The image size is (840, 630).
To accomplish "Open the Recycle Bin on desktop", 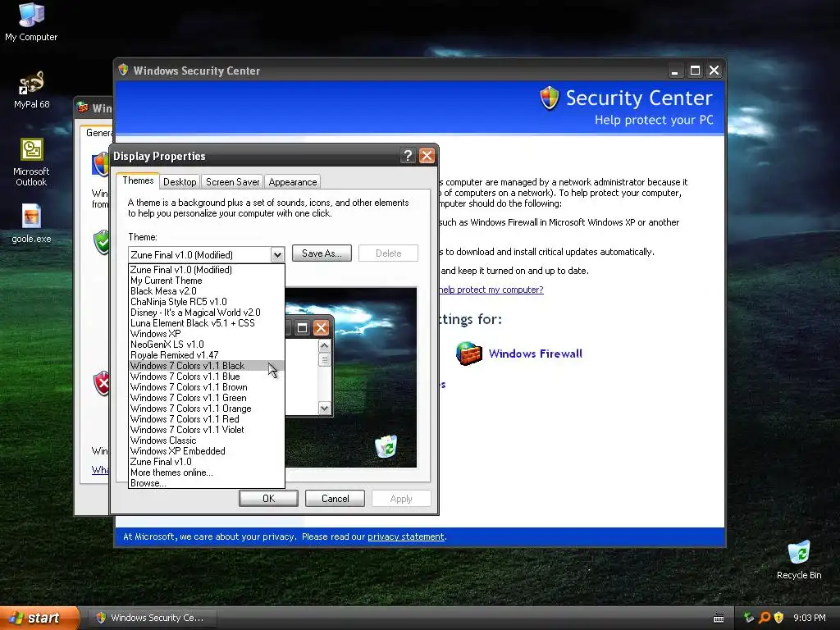I will (x=799, y=559).
